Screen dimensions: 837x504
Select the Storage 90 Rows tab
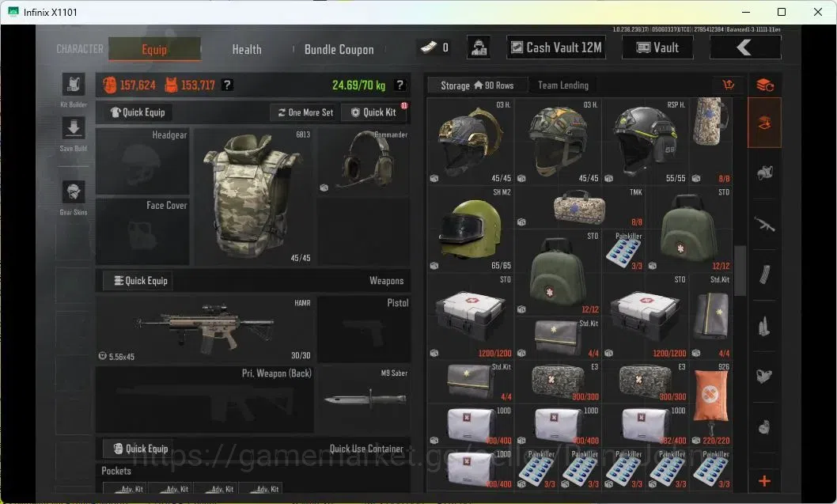477,85
